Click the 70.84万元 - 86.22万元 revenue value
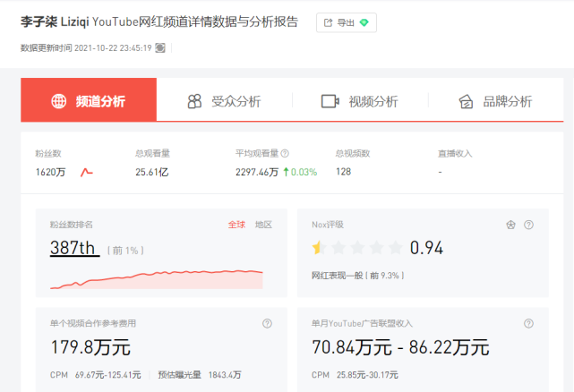The width and height of the screenshot is (574, 392). (x=400, y=347)
